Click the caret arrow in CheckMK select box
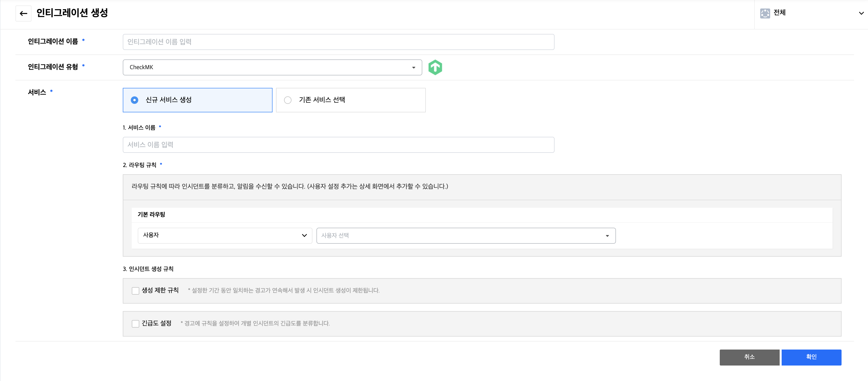Image resolution: width=868 pixels, height=381 pixels. [414, 67]
